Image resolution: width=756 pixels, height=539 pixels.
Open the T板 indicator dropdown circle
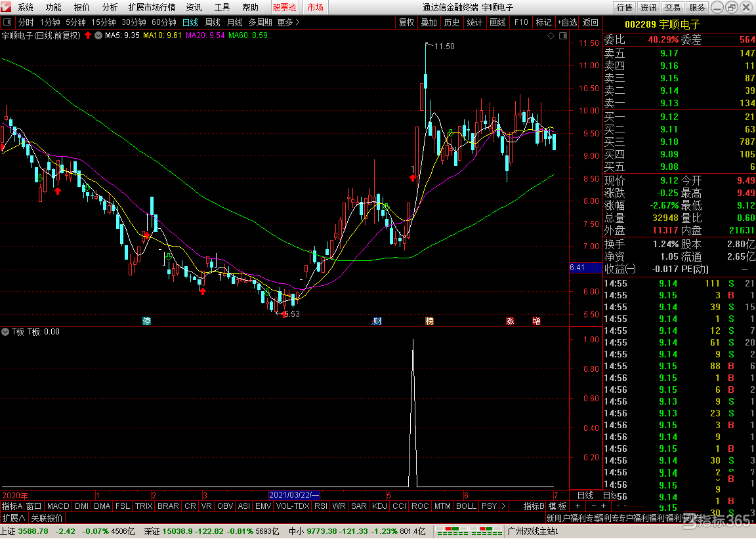click(5, 332)
